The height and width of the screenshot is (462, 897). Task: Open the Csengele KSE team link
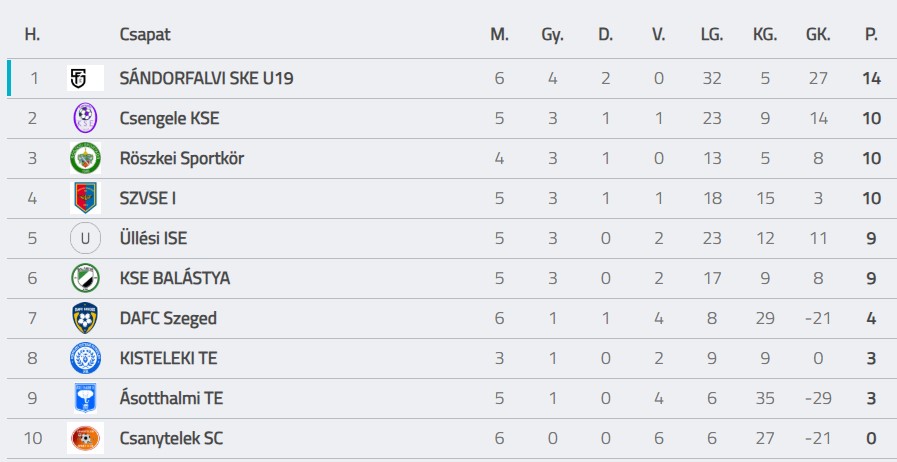coord(169,118)
